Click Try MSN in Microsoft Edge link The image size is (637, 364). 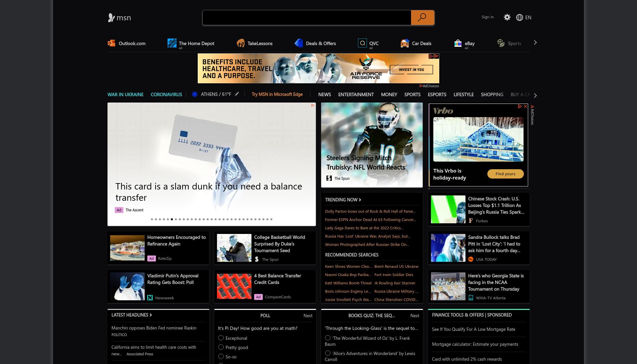[x=277, y=94]
